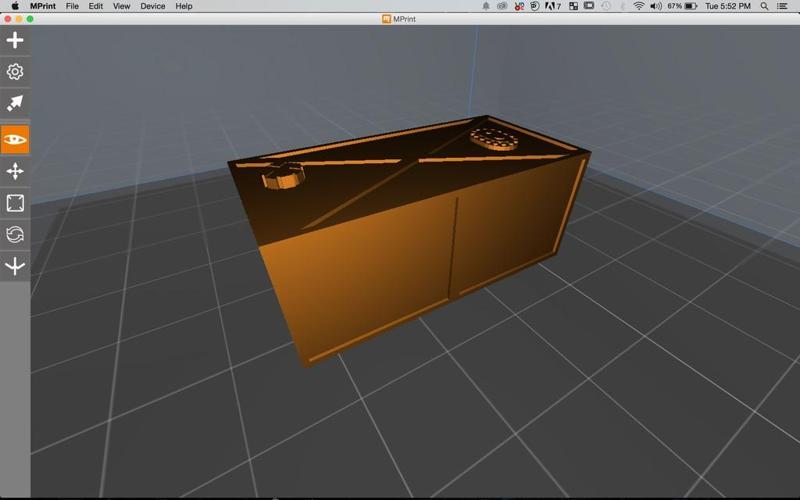Toggle the orange eye view tool

(15, 140)
